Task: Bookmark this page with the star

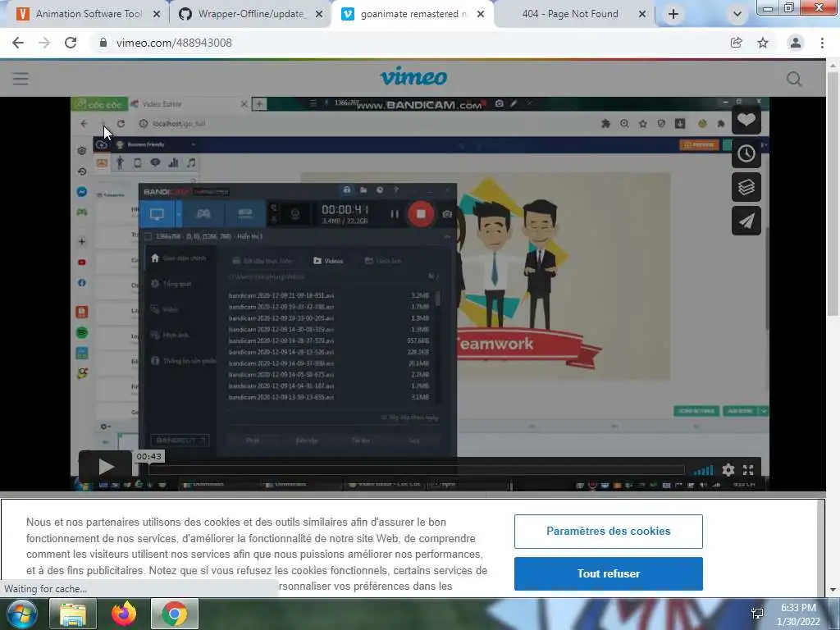Action: coord(763,43)
